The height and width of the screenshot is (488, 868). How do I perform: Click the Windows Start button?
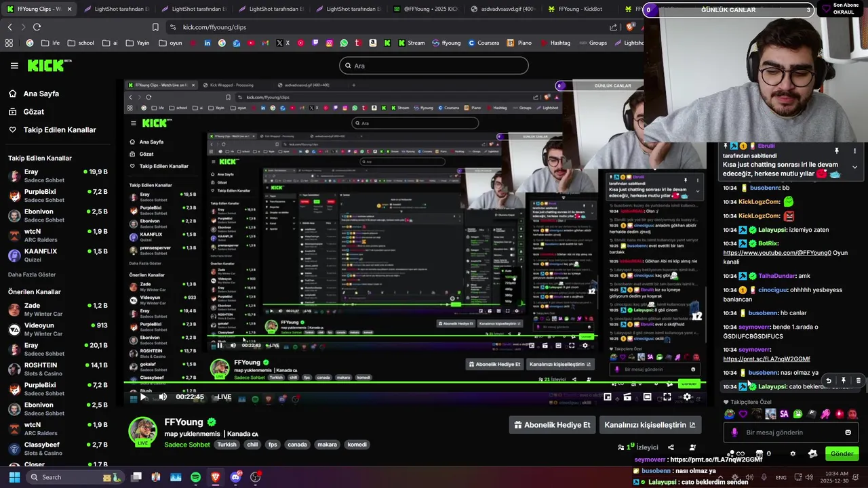14,477
